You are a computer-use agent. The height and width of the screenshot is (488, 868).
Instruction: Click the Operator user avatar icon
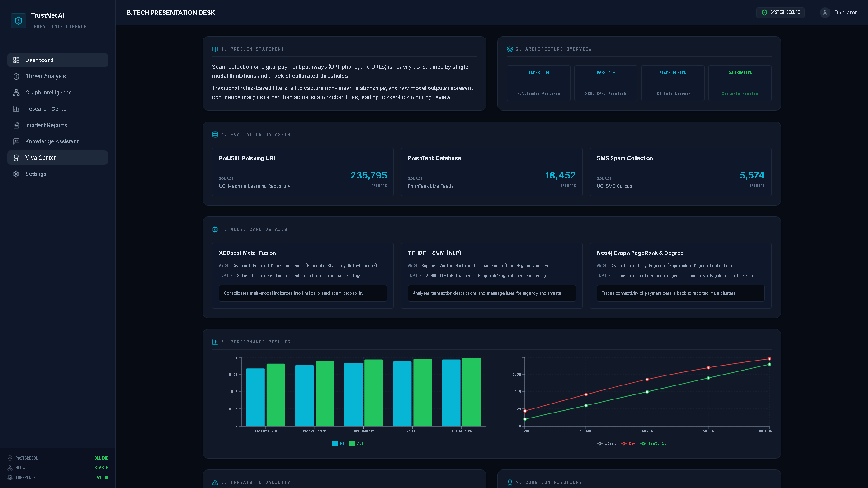pos(825,13)
